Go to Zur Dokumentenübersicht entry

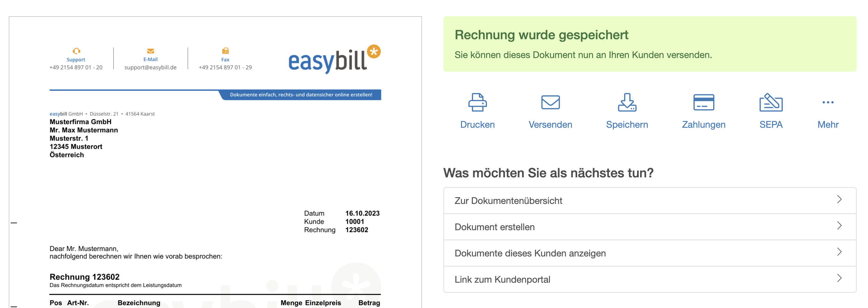[x=508, y=201]
